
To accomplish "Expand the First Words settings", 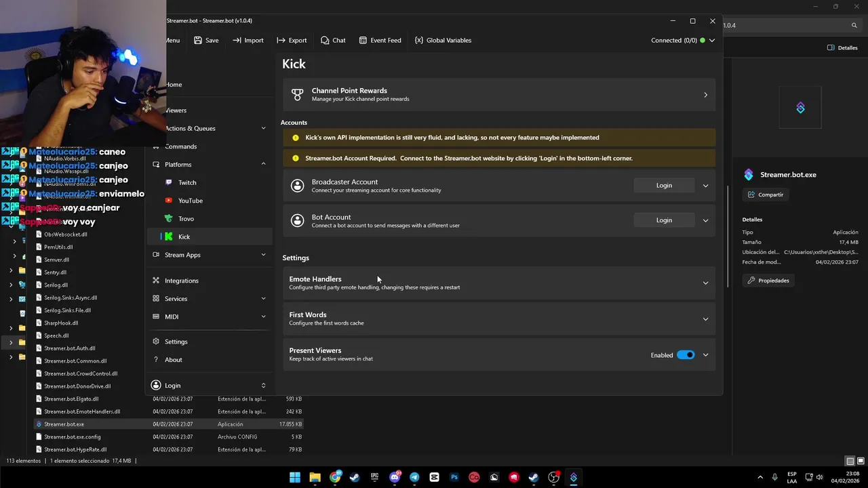I will click(705, 319).
